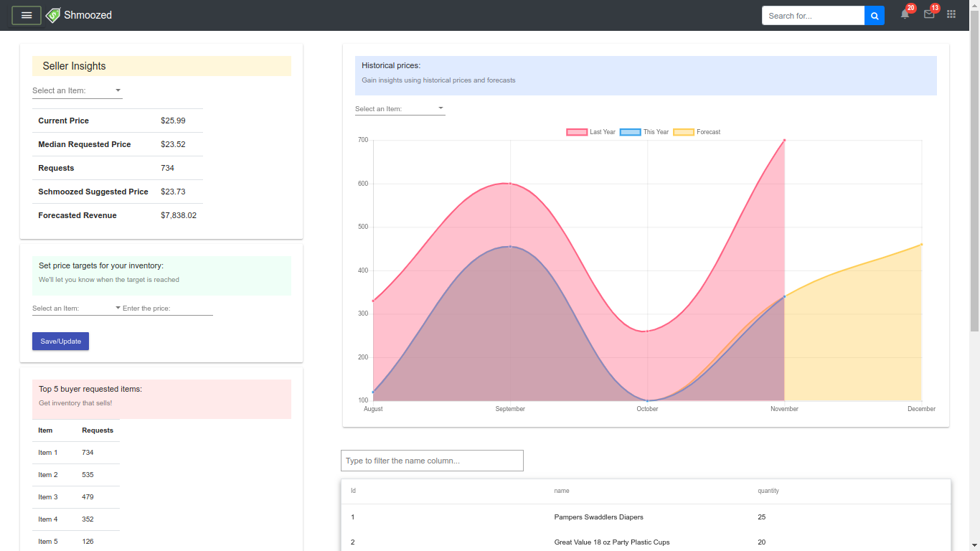
Task: Click the name column filter field
Action: tap(432, 461)
